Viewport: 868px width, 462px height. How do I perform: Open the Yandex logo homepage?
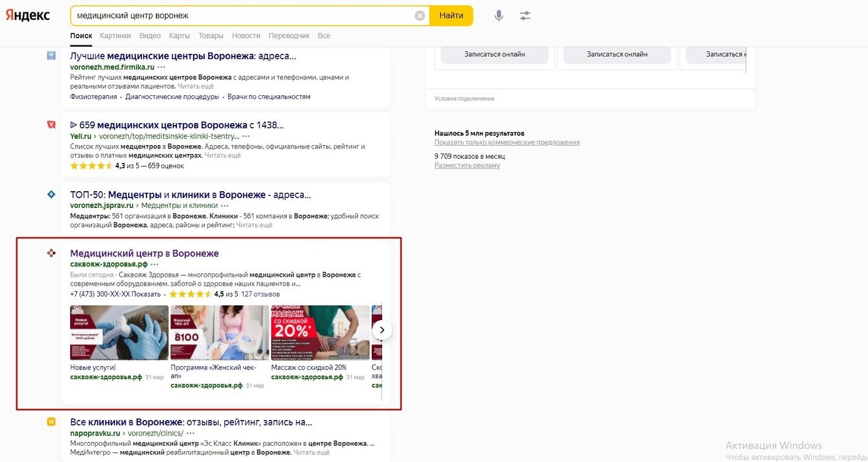[28, 16]
